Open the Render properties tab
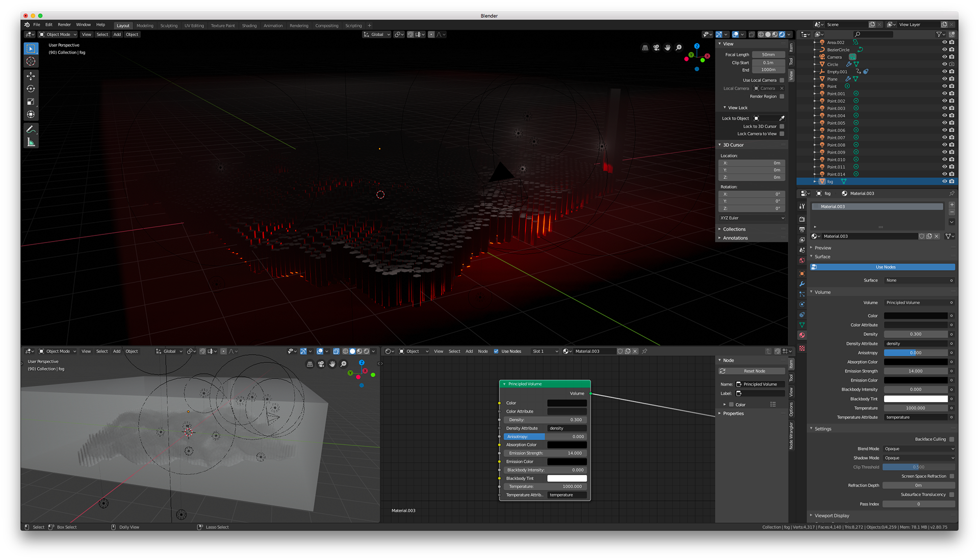Screen dimensions: 979x560 (802, 219)
